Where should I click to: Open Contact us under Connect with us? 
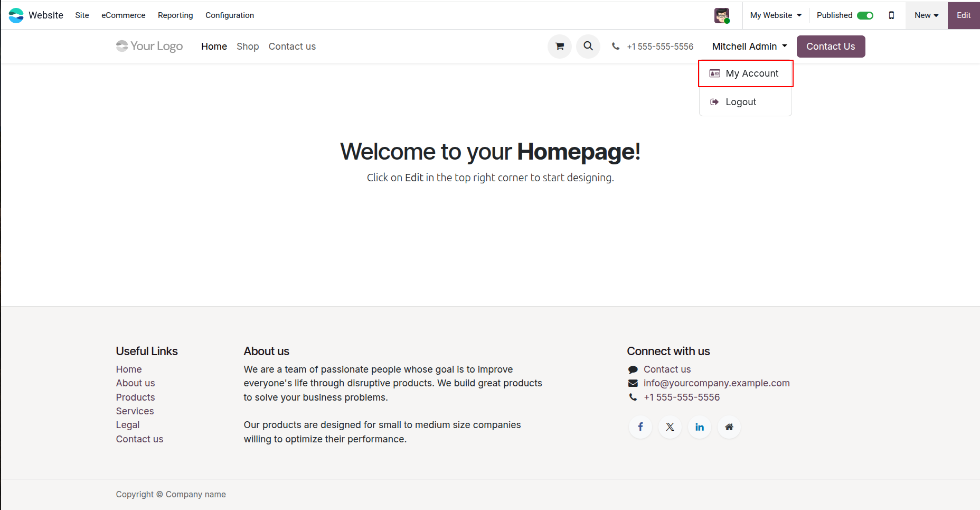tap(667, 369)
